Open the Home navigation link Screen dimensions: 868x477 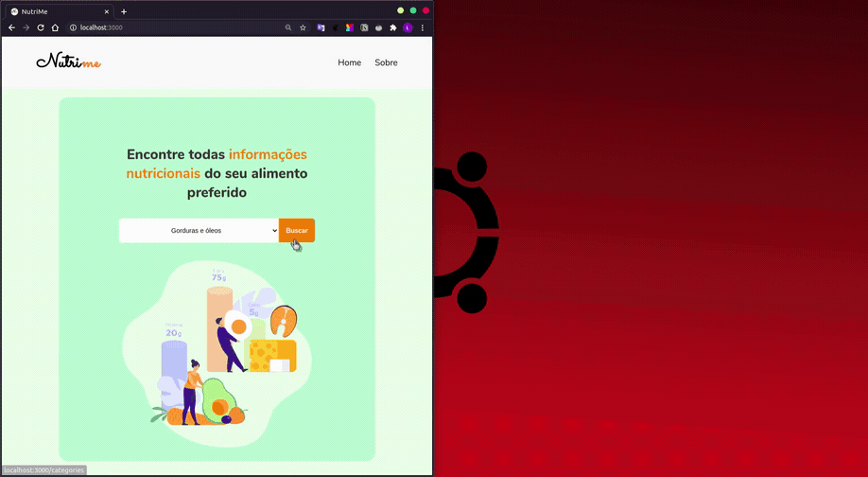(x=349, y=62)
